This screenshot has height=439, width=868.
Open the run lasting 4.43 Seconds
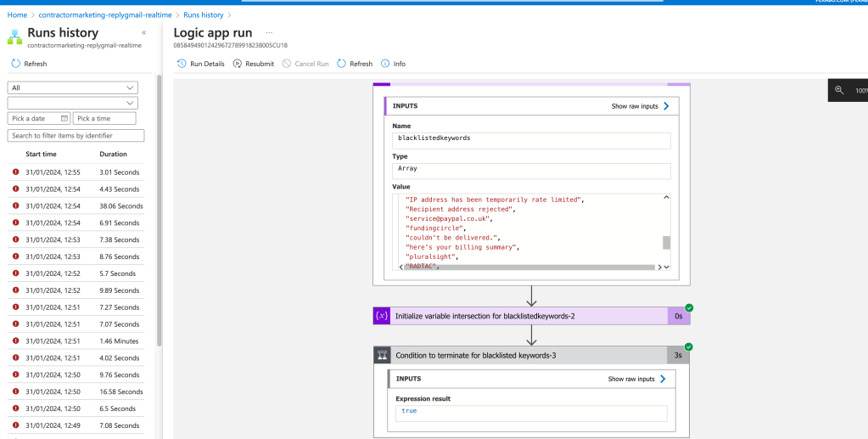click(x=76, y=189)
